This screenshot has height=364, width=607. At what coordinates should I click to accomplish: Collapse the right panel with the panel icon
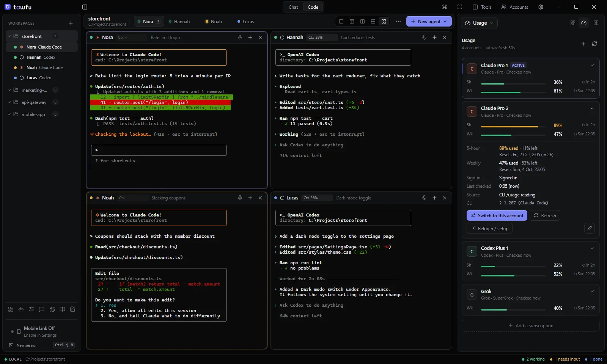[596, 23]
